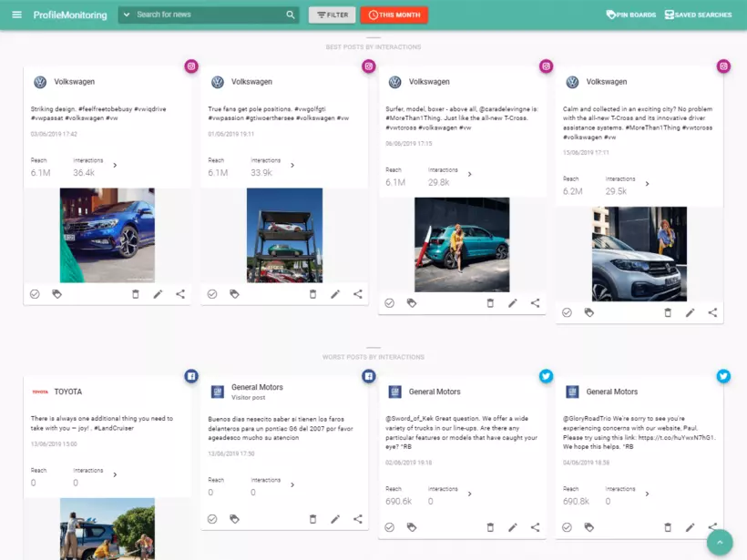Open the stacked cars photo thumbnail

284,235
